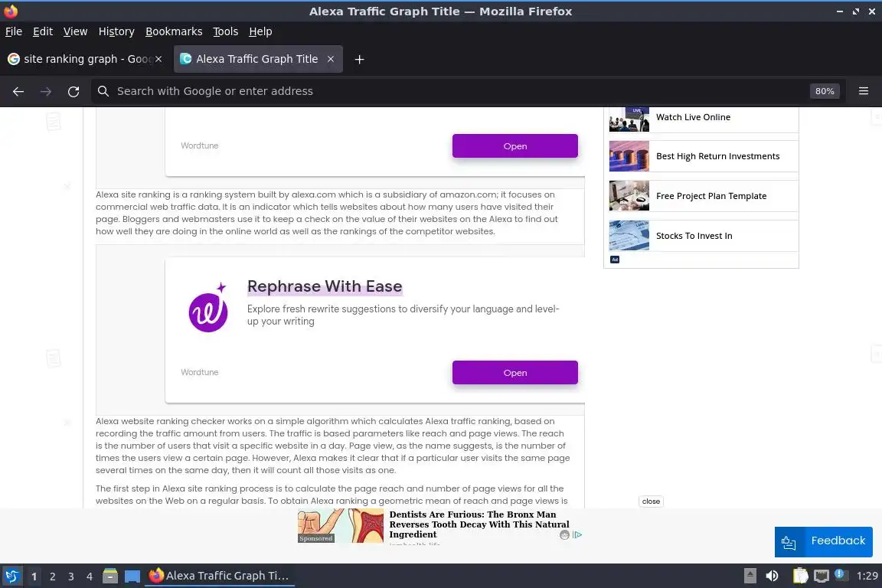Click the Watch Live Online thumbnail

[629, 119]
